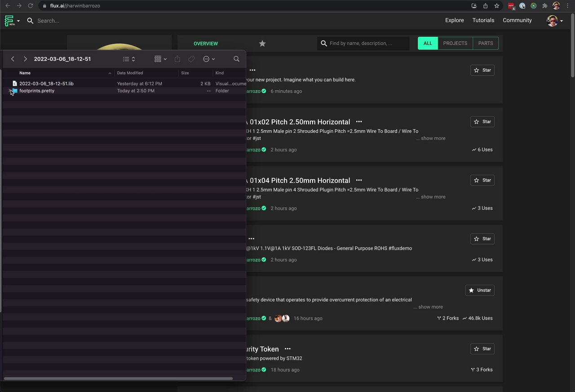Viewport: 575px width, 392px height.
Task: Reload the flux.ai page
Action: (x=31, y=6)
